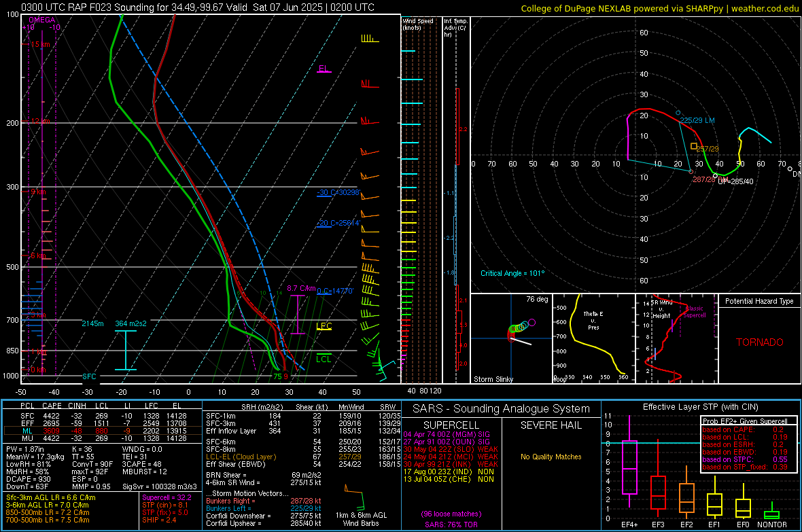Click the magenta EL marker on the skew-T
The height and width of the screenshot is (532, 802).
click(x=324, y=69)
